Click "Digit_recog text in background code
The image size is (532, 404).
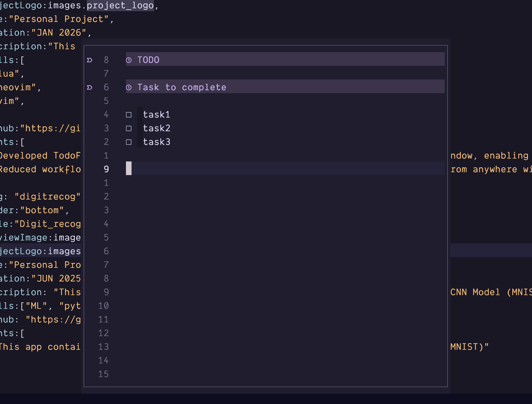pyautogui.click(x=47, y=224)
